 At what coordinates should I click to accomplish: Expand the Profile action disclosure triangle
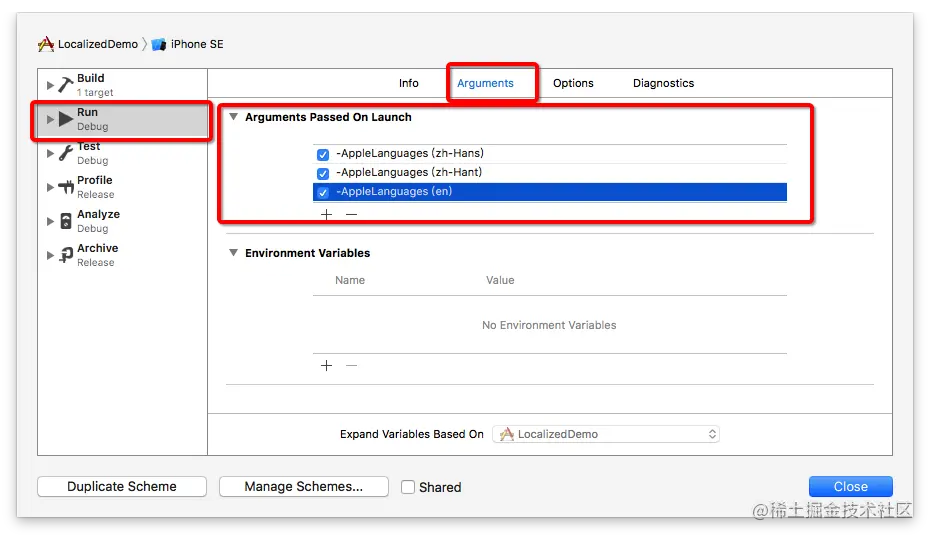tap(50, 187)
